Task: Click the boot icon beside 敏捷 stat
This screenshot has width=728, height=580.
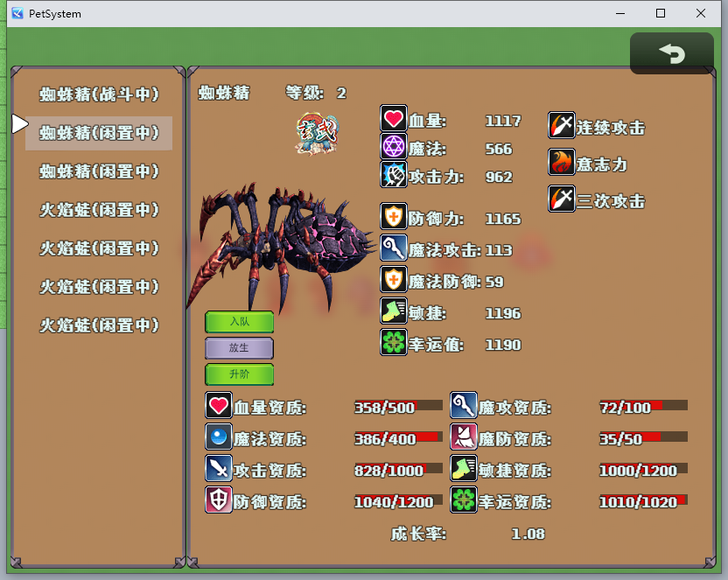Action: [393, 311]
